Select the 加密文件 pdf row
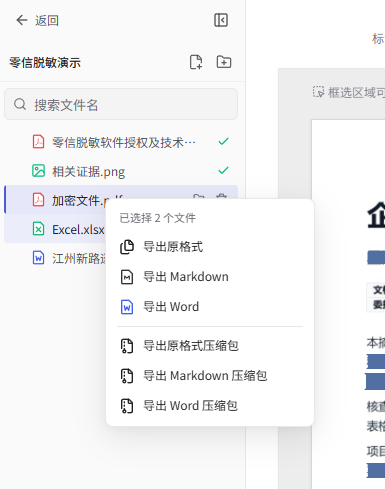Viewport: 385px width, 489px height. click(121, 200)
